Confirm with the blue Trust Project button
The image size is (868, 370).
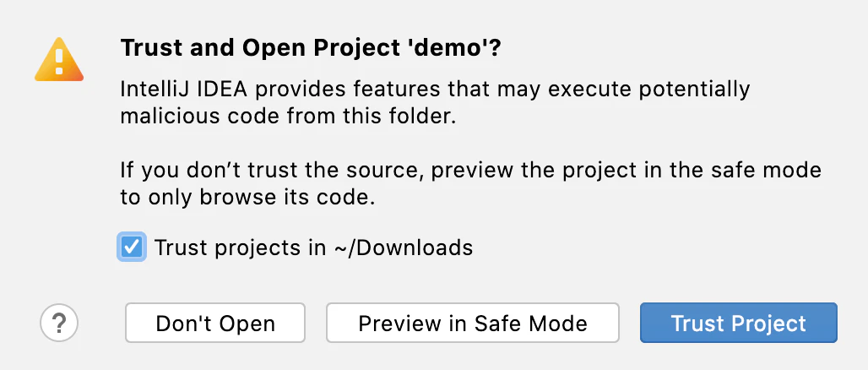[x=739, y=323]
